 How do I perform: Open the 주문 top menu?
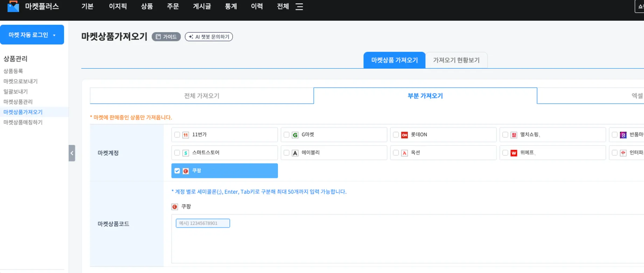[x=173, y=7]
